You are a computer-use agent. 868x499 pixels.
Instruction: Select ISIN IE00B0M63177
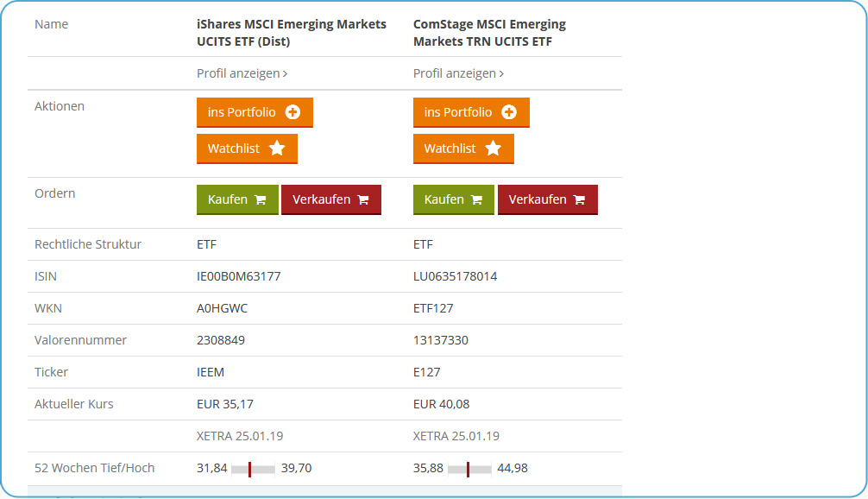click(239, 276)
